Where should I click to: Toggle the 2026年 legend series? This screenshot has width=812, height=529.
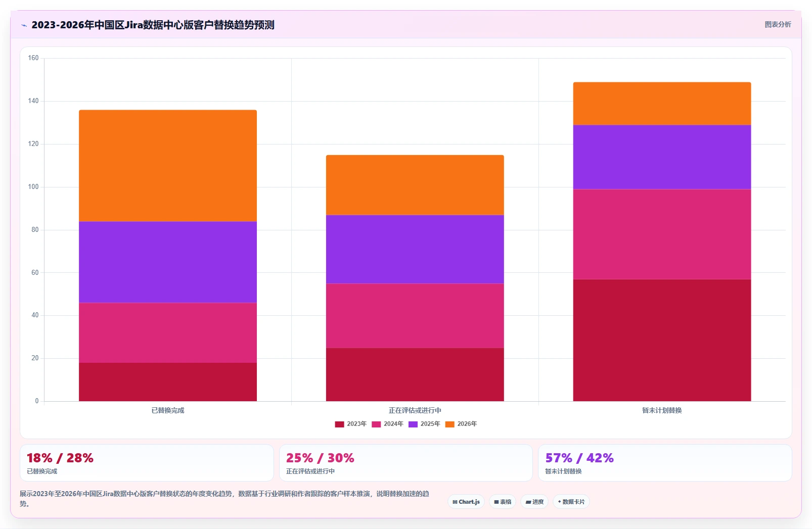coord(461,424)
